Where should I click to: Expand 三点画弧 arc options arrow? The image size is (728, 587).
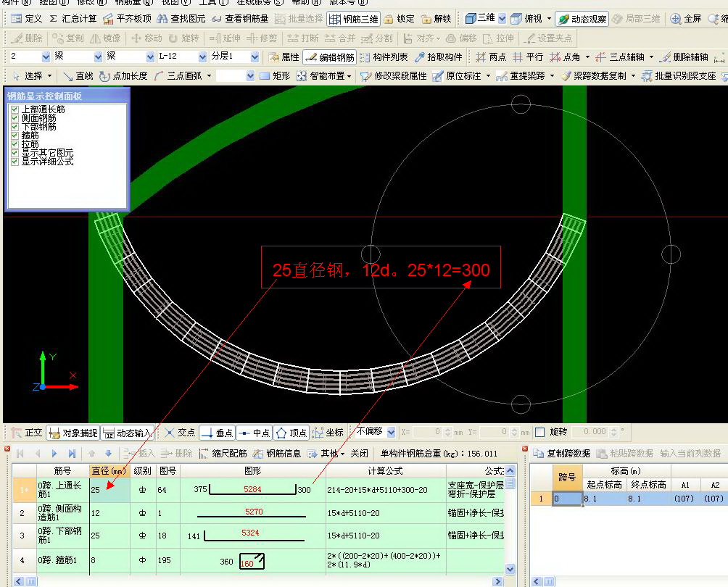(x=209, y=75)
